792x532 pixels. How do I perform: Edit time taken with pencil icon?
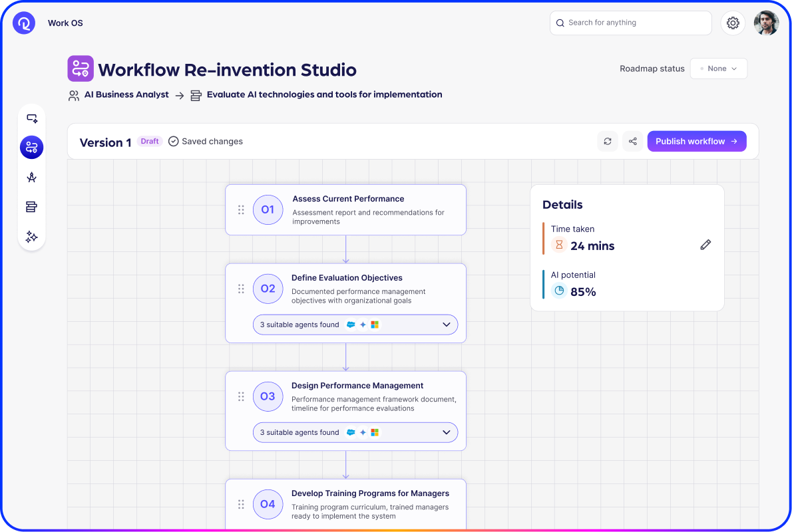click(705, 245)
